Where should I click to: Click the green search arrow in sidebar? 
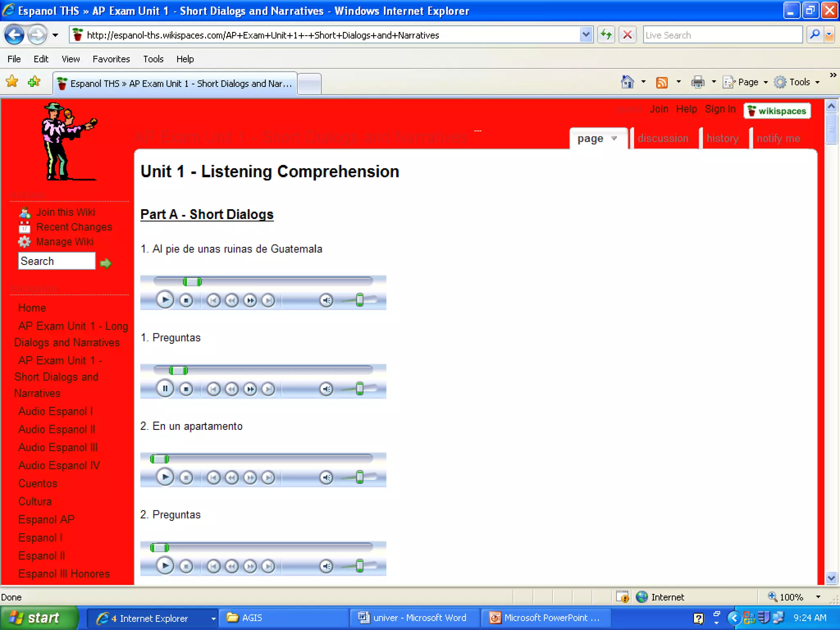(x=106, y=263)
